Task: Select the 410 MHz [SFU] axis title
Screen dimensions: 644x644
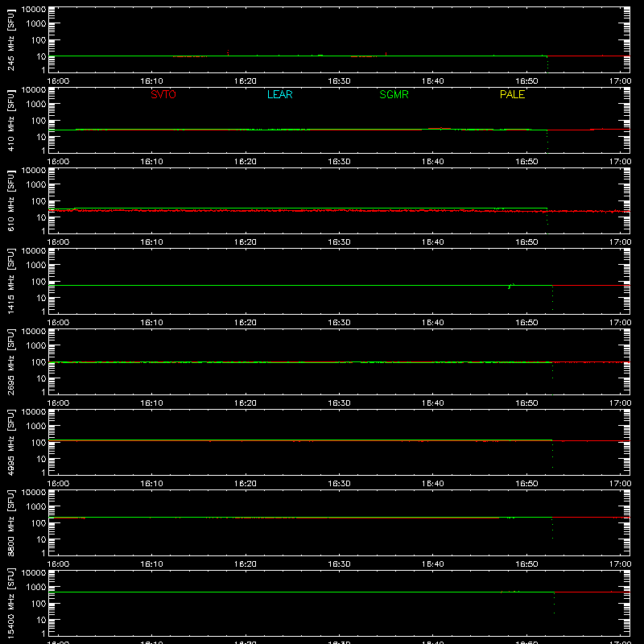Action: [x=10, y=120]
